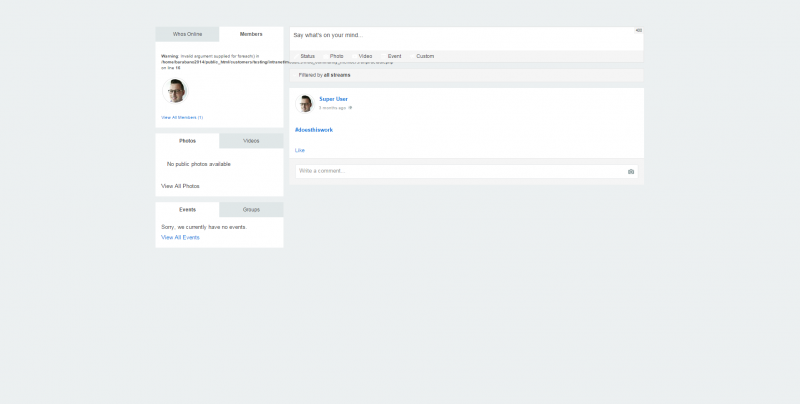
Task: Click the View All Members link
Action: point(182,117)
